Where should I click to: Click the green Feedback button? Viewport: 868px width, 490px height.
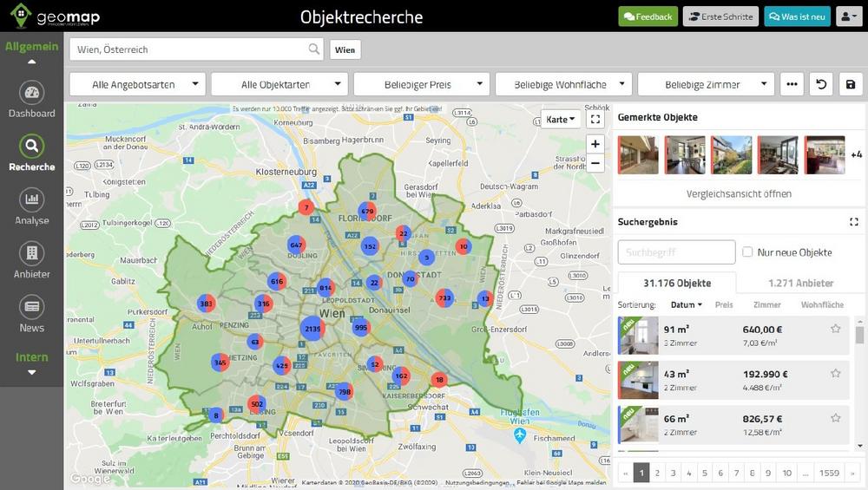[648, 16]
